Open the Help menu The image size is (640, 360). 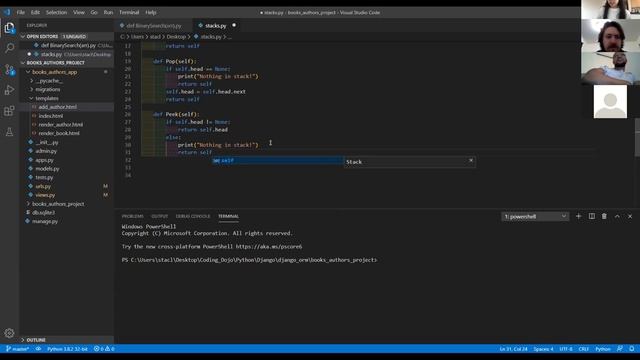tap(151, 12)
